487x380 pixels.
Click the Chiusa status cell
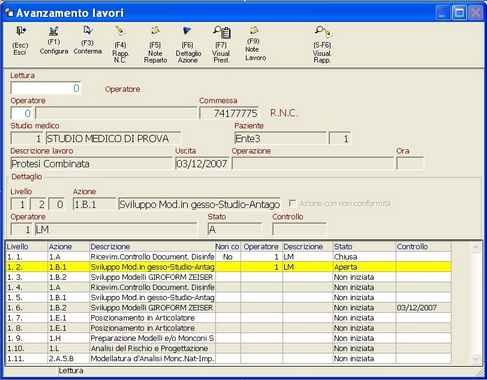(x=364, y=257)
